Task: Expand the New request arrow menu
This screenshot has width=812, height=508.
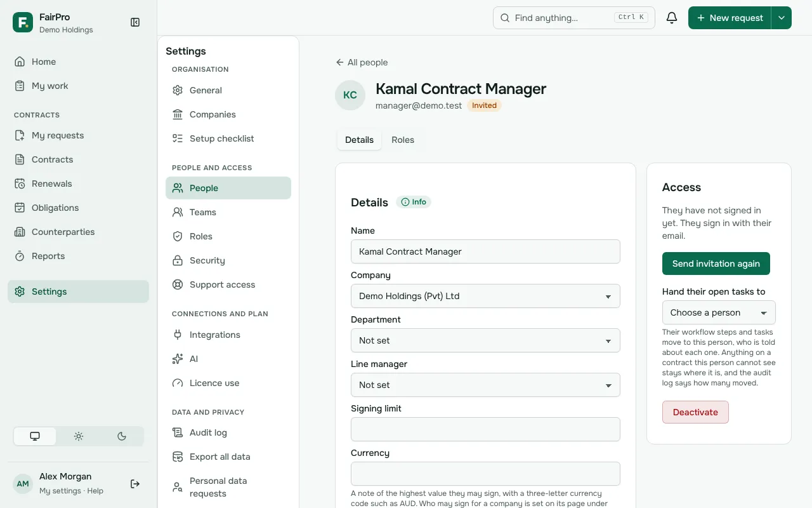Action: [x=782, y=18]
